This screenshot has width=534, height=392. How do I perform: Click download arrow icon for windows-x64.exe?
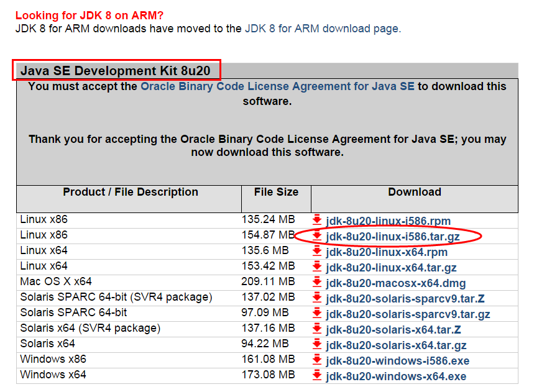click(x=317, y=375)
